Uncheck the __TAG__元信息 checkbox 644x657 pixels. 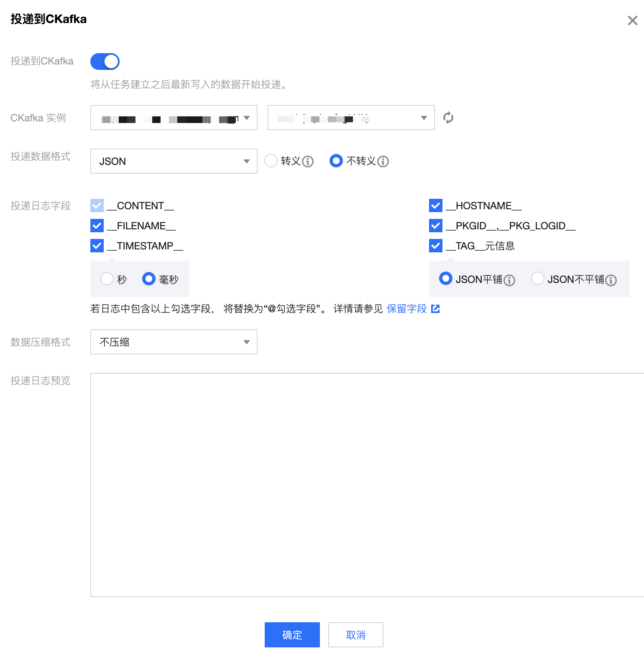(x=436, y=246)
